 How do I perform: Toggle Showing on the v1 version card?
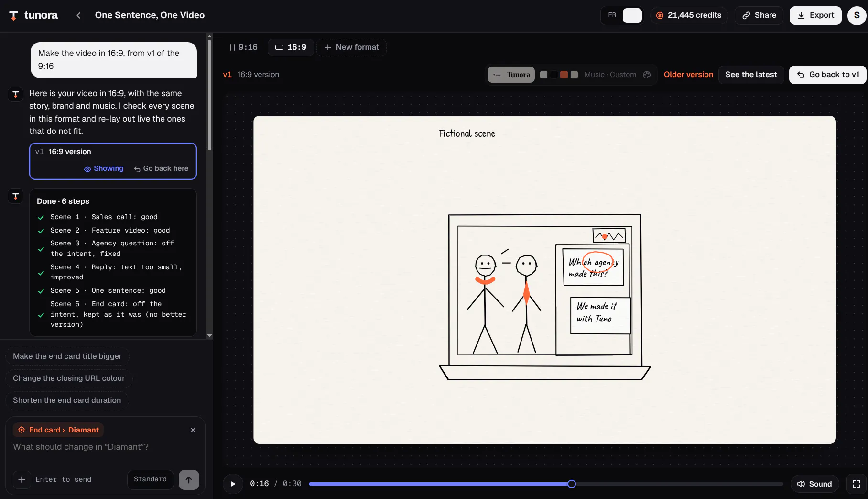click(104, 168)
